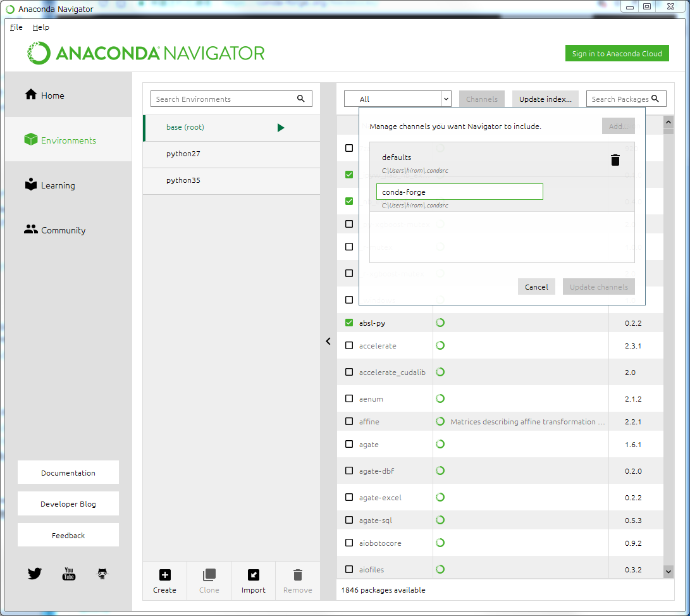
Task: Click the Update channels button
Action: tap(598, 287)
